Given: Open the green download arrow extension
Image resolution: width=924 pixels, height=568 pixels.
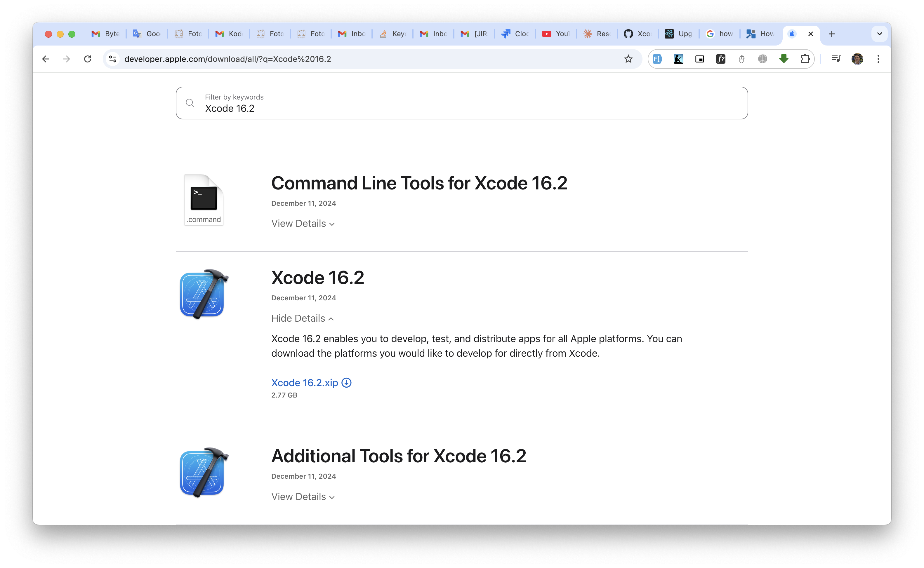Looking at the screenshot, I should click(x=784, y=59).
